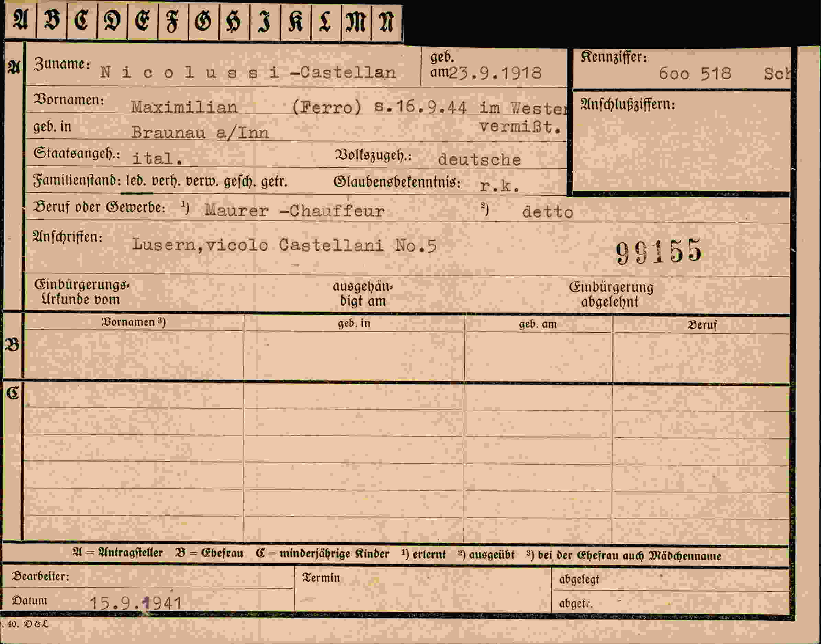Click the index tab letter L
This screenshot has width=821, height=644.
pyautogui.click(x=325, y=22)
